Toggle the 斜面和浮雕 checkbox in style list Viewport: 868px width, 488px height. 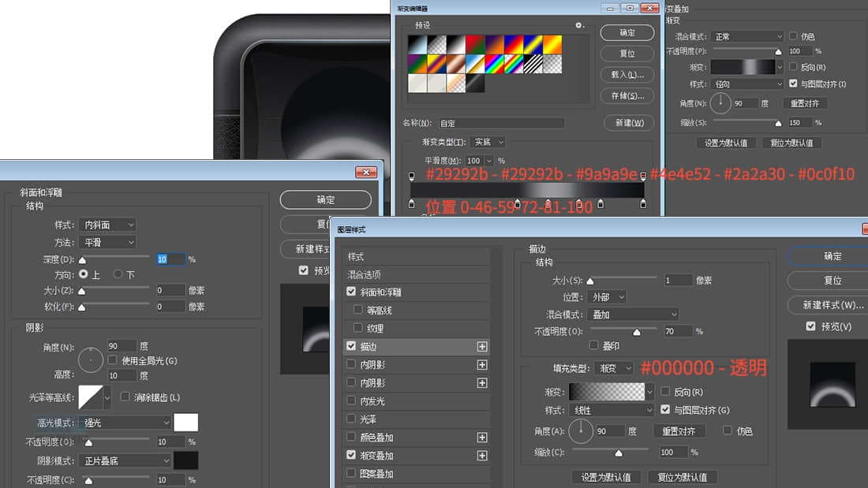pos(351,291)
